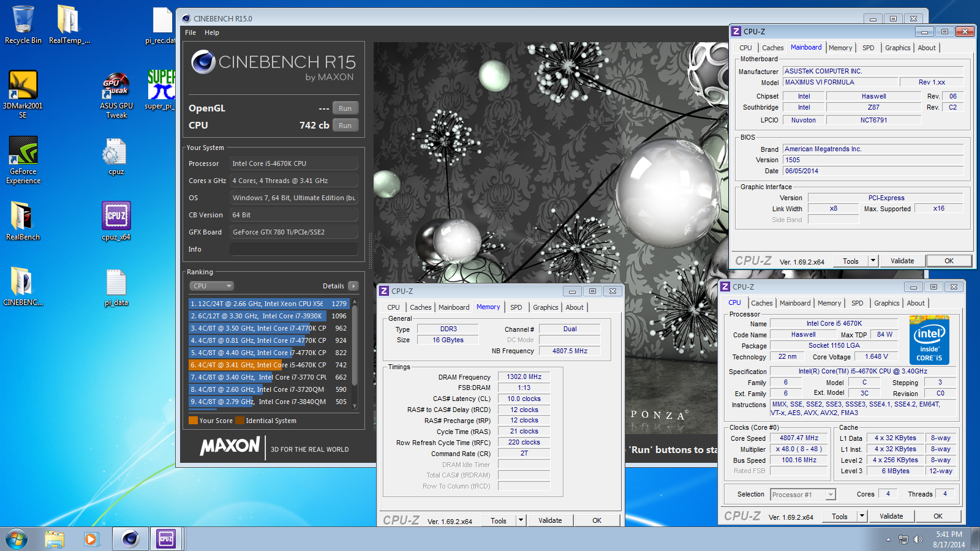Click the Info input field in Cinebench
This screenshot has height=551, width=980.
(x=294, y=249)
